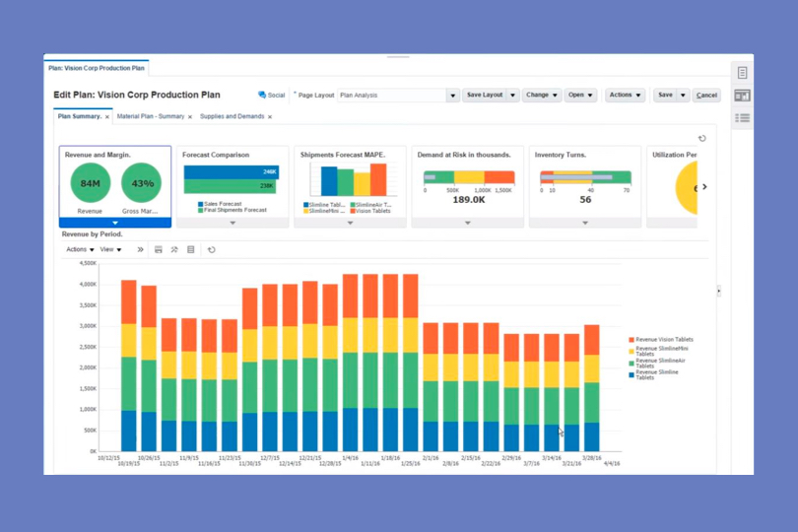The image size is (798, 532).
Task: Open the Change dropdown menu
Action: [542, 96]
